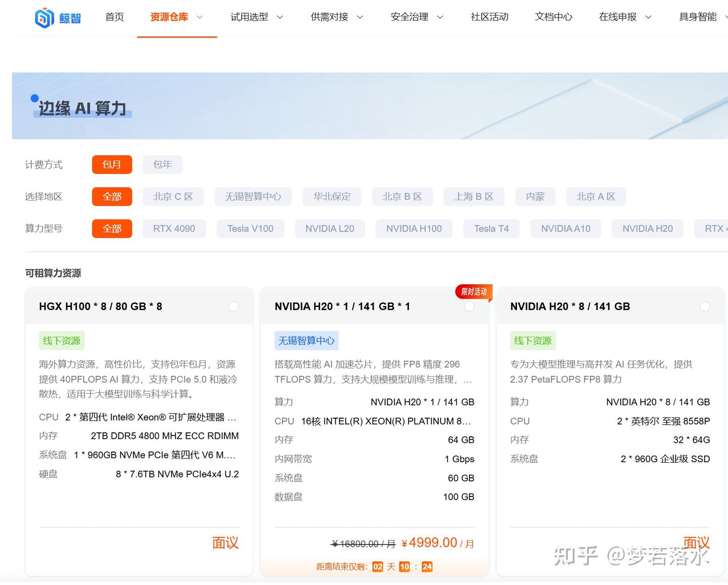Viewport: 728px width, 585px height.
Task: Expand the 试用选型 dropdown chevron
Action: pyautogui.click(x=280, y=17)
